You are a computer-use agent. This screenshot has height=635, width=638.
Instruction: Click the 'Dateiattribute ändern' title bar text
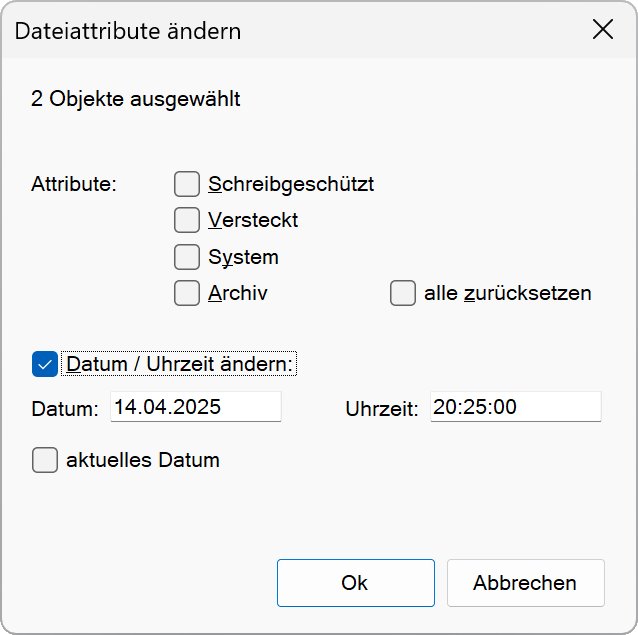pyautogui.click(x=128, y=31)
